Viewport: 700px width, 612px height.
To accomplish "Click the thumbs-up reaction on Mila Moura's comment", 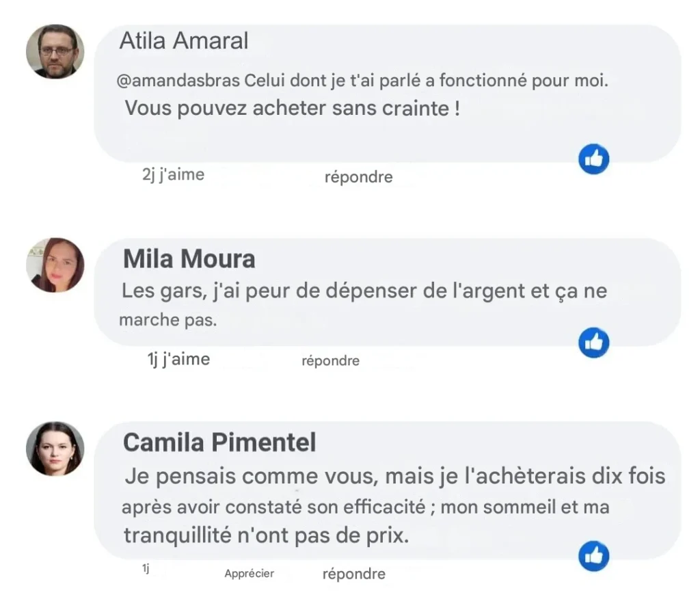I will pyautogui.click(x=593, y=343).
